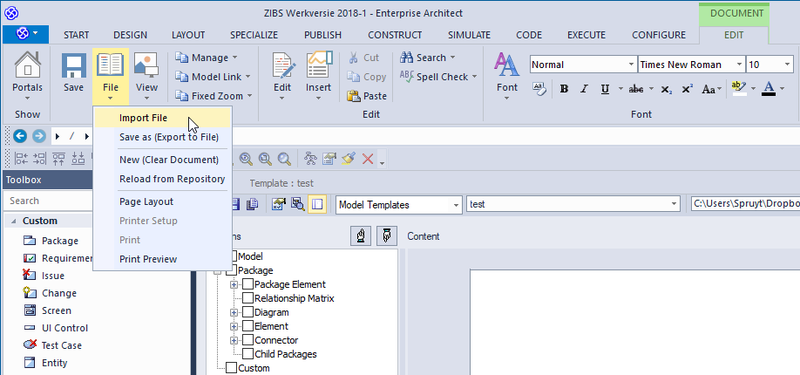Screen dimensions: 800x375
Task: Click the Enterprise Architect application menu button
Action: click(26, 34)
